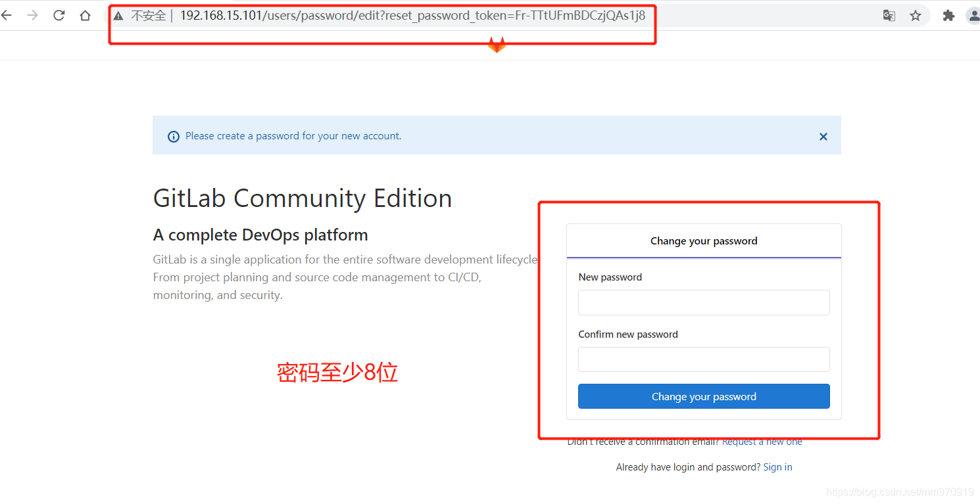Click the A complete DevOps platform subheading
This screenshot has height=504, width=980.
pos(260,235)
